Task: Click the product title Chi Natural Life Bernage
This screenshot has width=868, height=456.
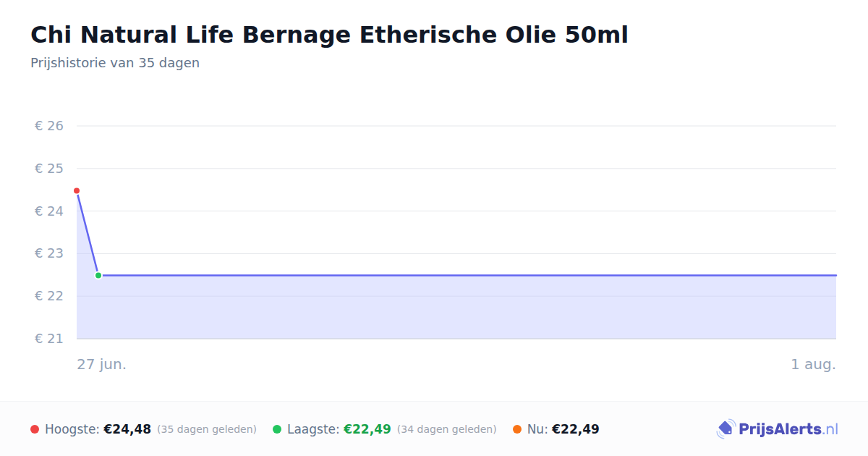Action: (x=329, y=35)
